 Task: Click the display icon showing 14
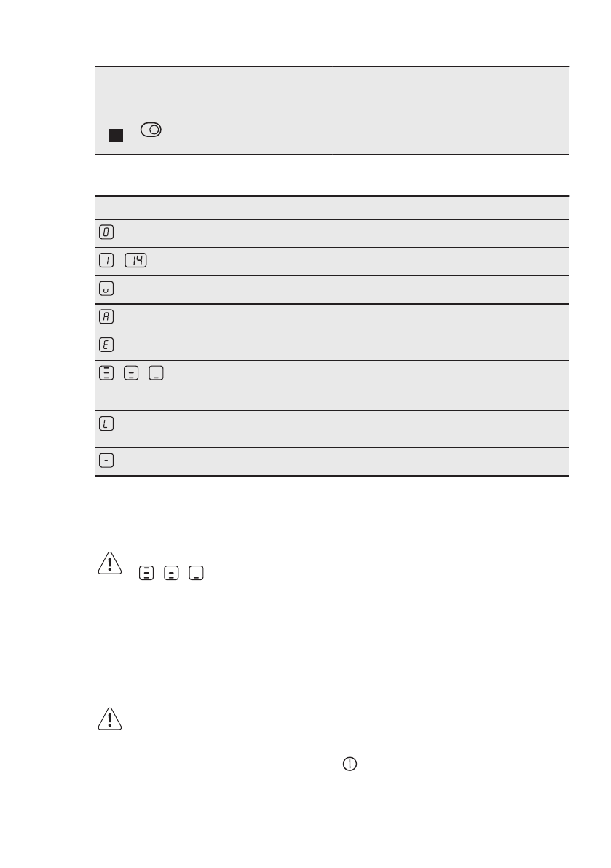pos(136,262)
